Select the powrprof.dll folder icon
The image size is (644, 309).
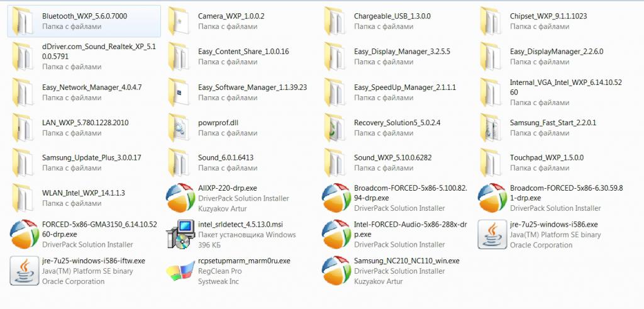(178, 127)
